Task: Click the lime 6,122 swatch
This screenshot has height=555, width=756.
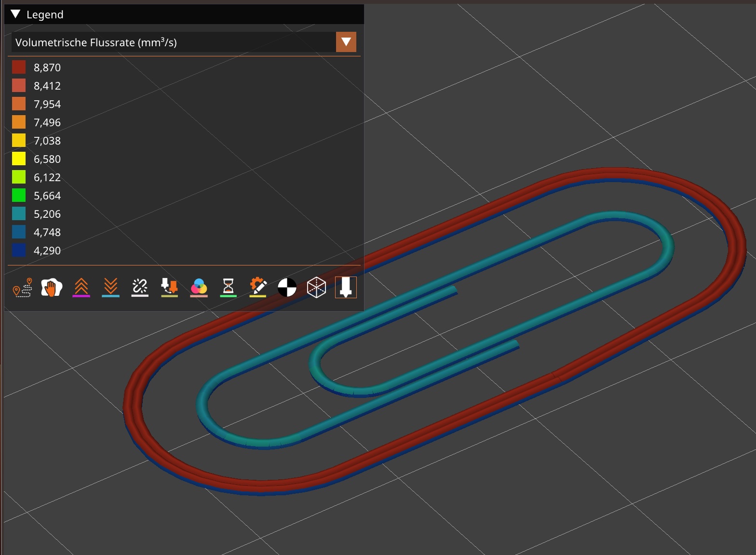Action: [19, 177]
